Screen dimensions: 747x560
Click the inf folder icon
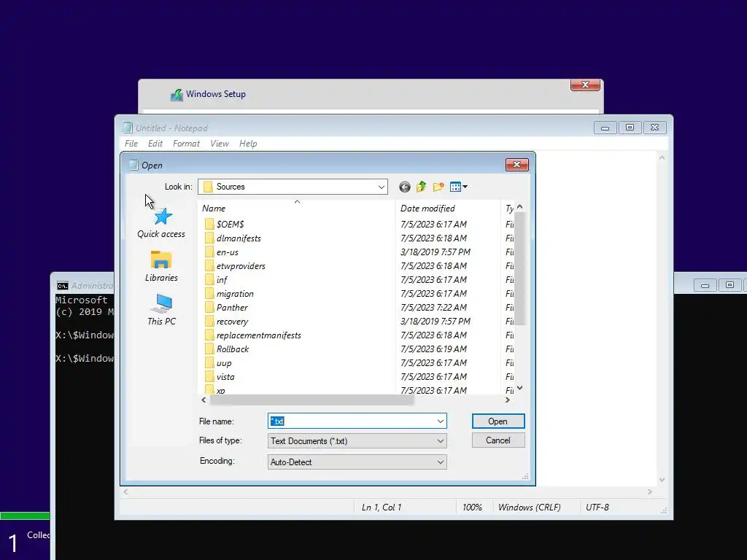pyautogui.click(x=209, y=279)
